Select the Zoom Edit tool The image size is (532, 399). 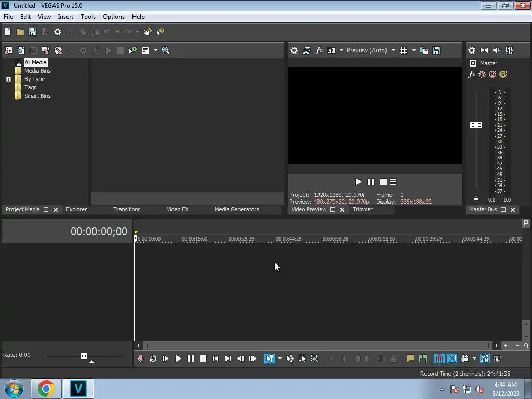(x=314, y=358)
